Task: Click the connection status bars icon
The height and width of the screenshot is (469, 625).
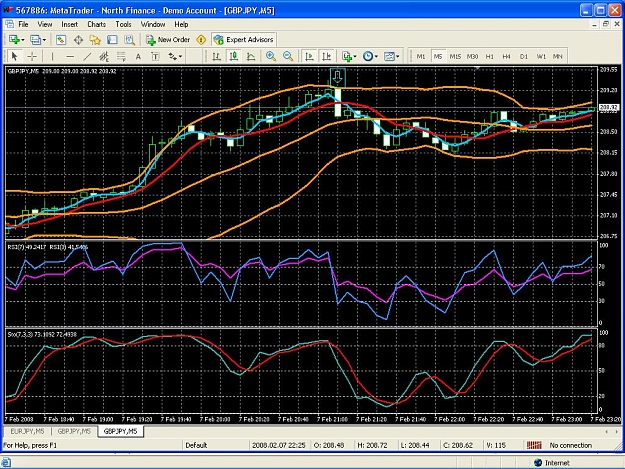Action: pos(534,445)
